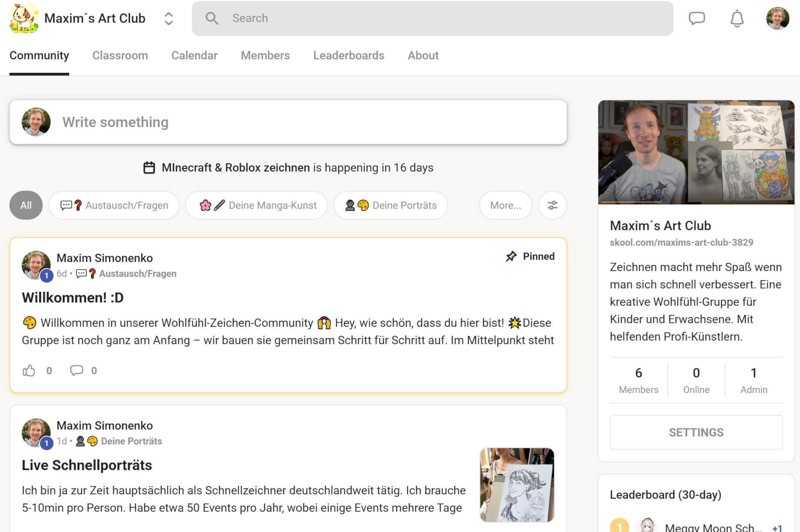
Task: Open comments on the Willkommen post
Action: (x=77, y=370)
